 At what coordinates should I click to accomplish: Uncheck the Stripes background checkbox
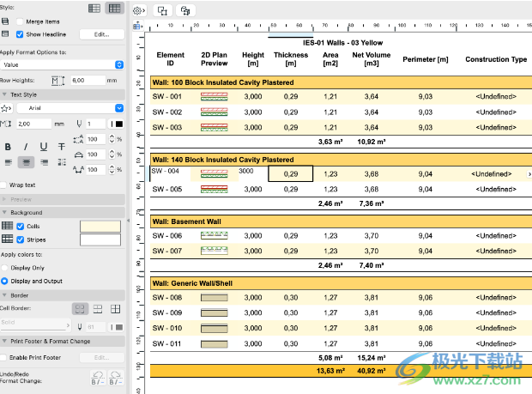pos(21,239)
